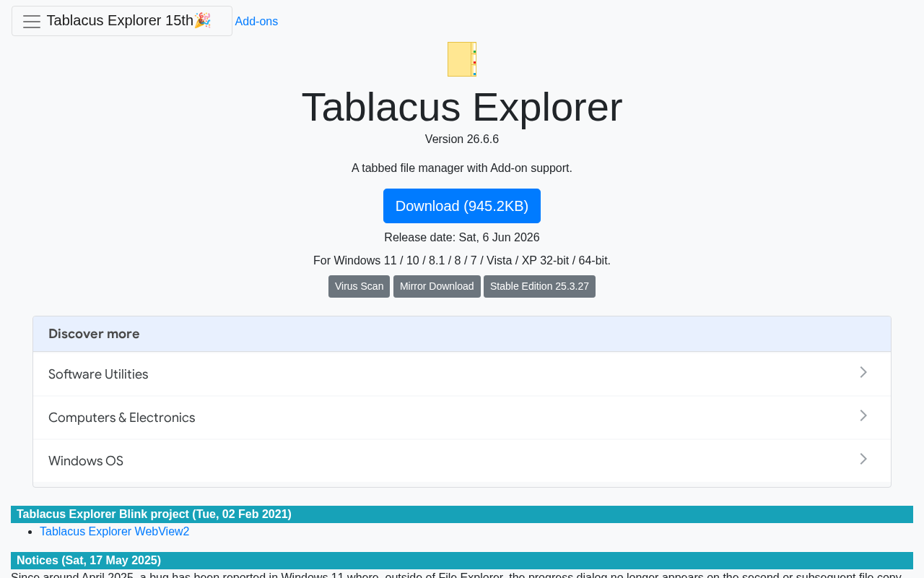The image size is (924, 578).
Task: Click the tabbed file manager tagline text
Action: pos(462,168)
